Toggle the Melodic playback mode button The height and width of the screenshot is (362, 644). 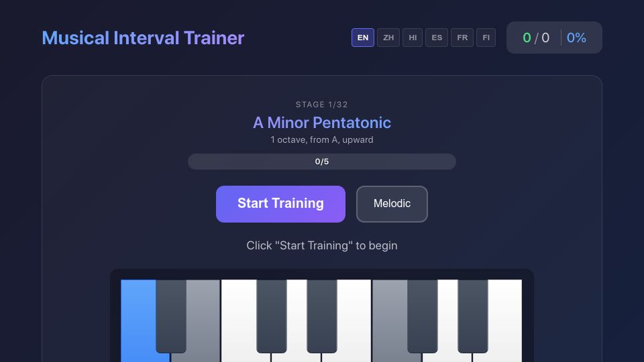pos(392,204)
